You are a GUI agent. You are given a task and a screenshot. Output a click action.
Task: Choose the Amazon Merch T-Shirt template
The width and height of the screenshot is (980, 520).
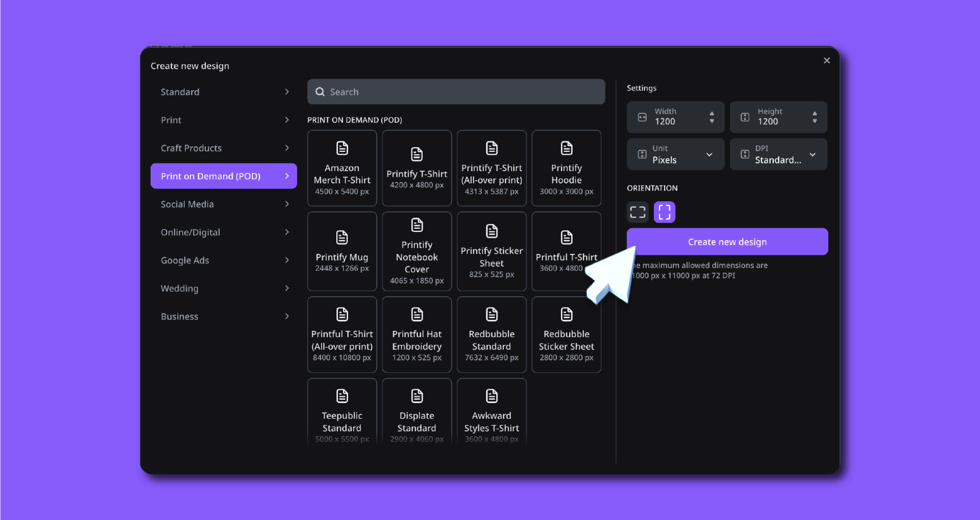point(342,168)
